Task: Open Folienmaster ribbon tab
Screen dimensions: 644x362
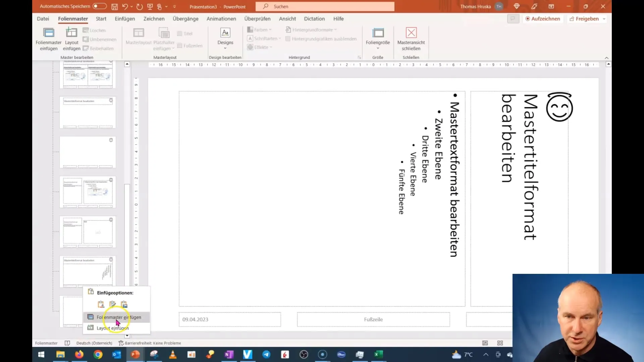Action: coord(73,18)
